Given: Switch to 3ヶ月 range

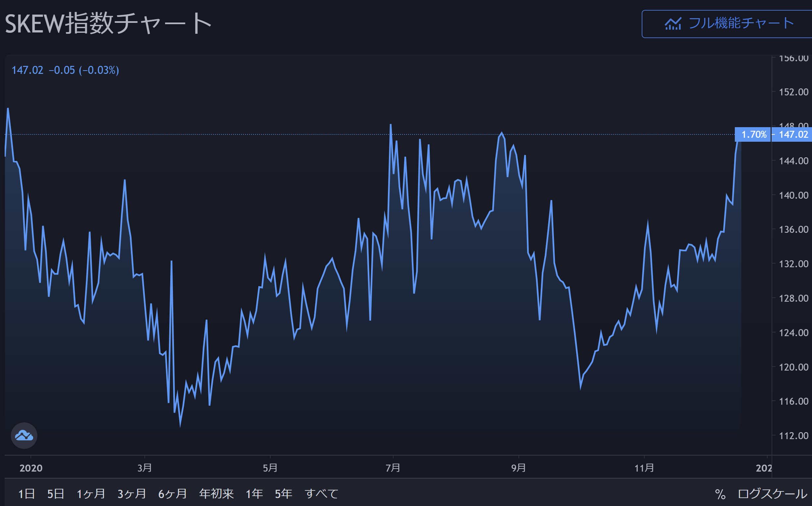Looking at the screenshot, I should 132,494.
